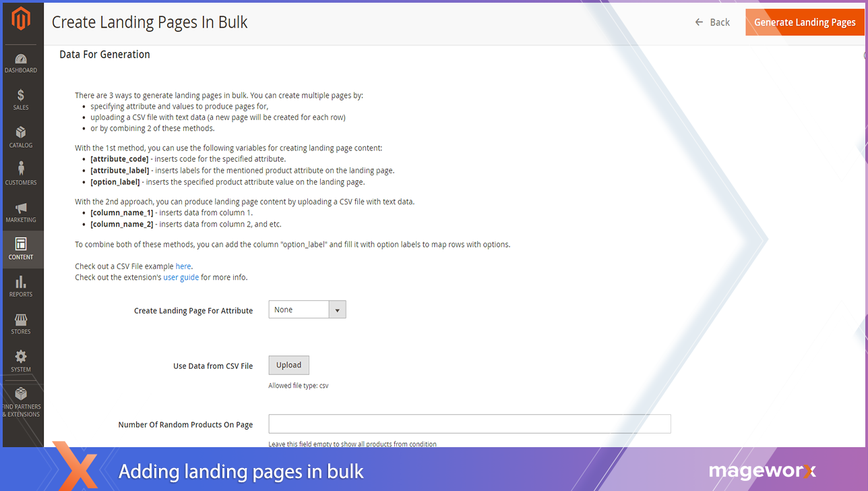Image resolution: width=868 pixels, height=491 pixels.
Task: Open the Customers person icon
Action: (21, 169)
